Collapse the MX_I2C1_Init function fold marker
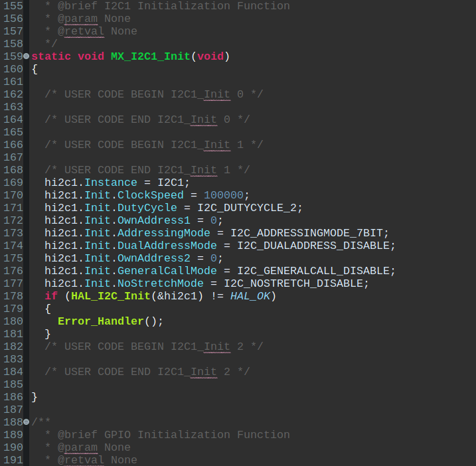 click(x=27, y=56)
